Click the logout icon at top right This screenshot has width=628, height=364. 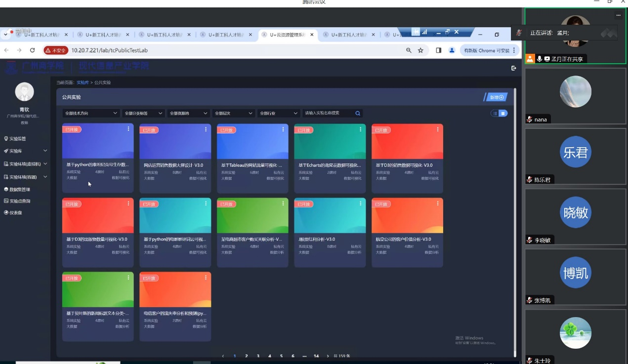514,68
